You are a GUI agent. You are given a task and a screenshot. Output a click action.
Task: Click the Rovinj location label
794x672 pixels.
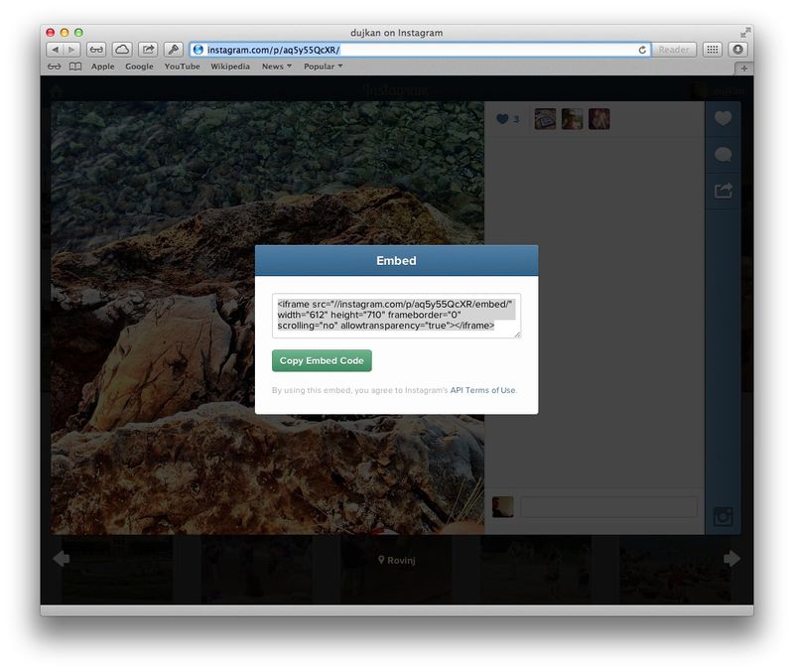coord(397,560)
